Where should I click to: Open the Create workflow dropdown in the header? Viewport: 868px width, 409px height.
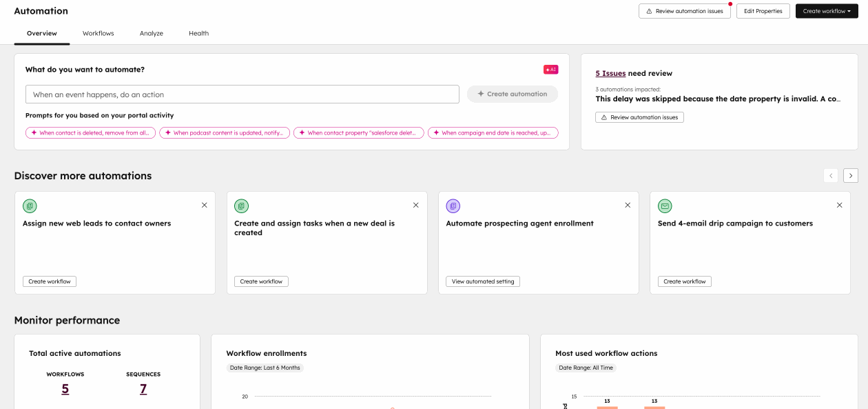tap(826, 10)
